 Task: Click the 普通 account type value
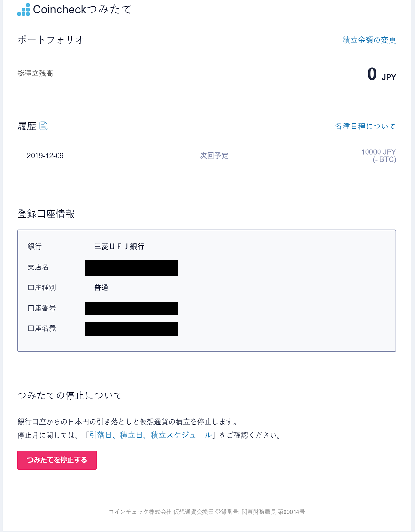pos(101,288)
